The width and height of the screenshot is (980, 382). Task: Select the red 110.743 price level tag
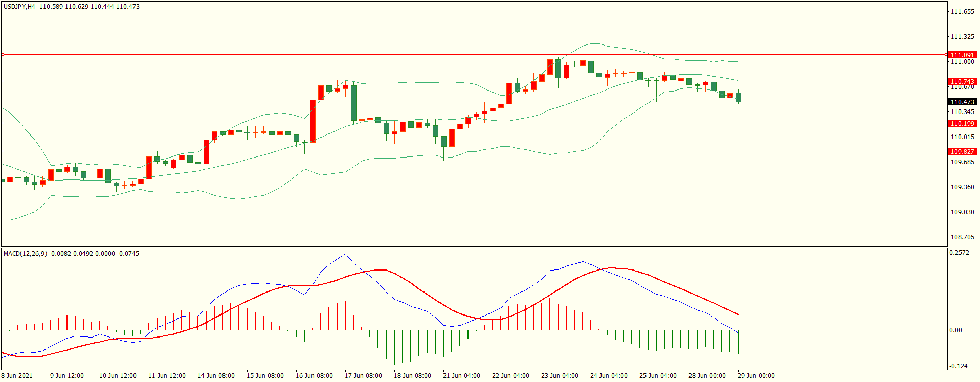pos(962,81)
